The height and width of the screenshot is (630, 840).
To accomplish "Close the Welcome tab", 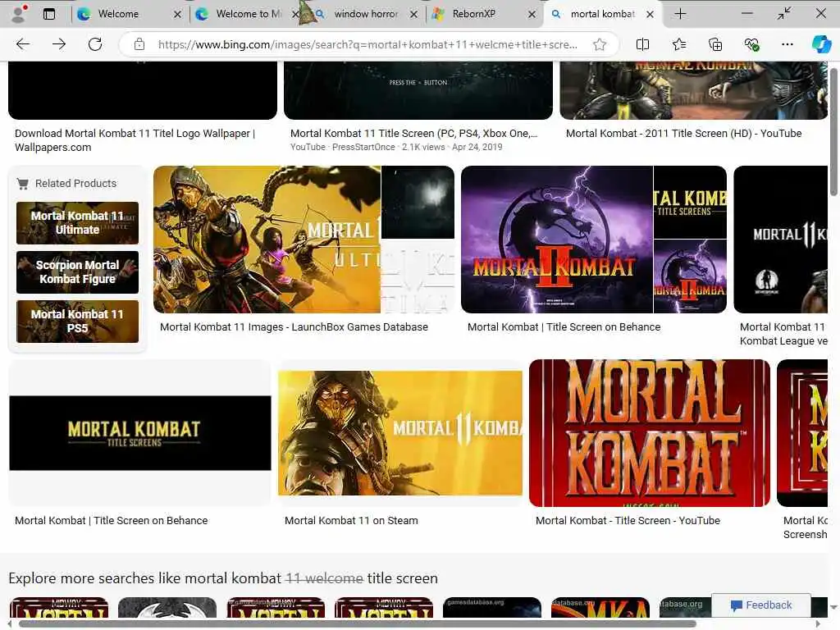I will 177,15.
